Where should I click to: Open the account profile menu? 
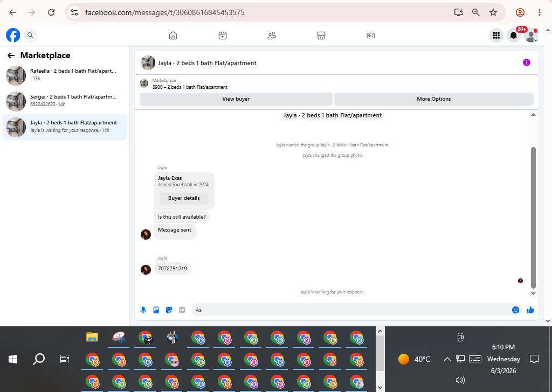(531, 35)
